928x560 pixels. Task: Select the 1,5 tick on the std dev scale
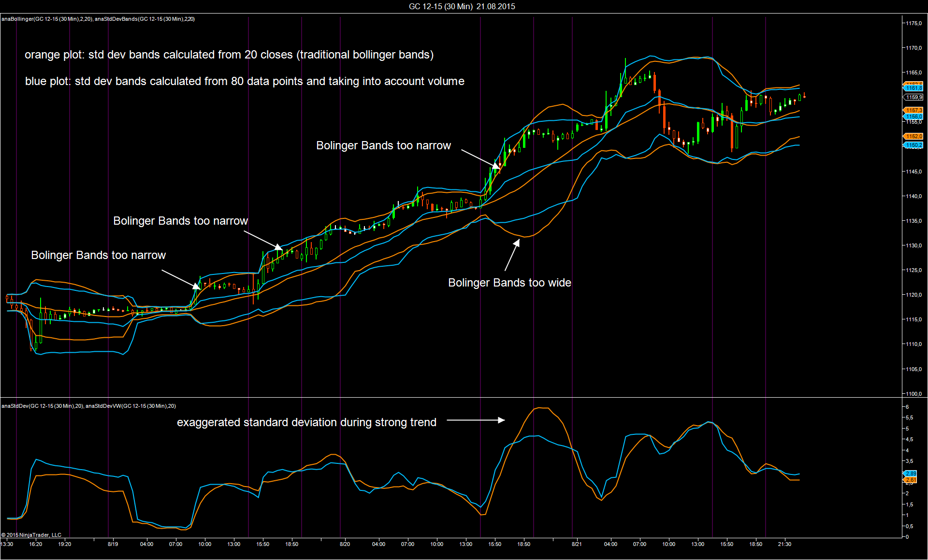909,504
